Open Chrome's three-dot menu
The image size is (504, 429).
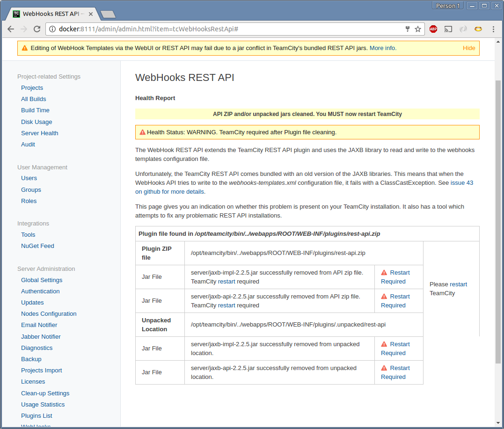[x=493, y=29]
